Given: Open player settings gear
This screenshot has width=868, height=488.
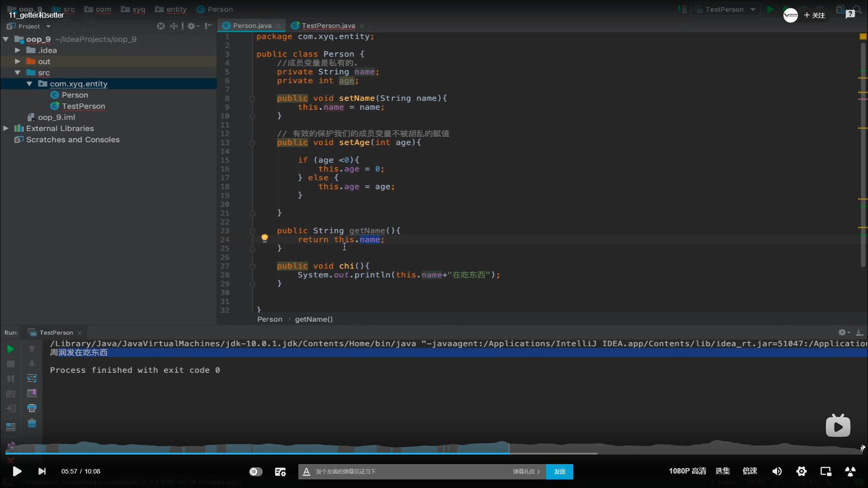Looking at the screenshot, I should pos(801,471).
